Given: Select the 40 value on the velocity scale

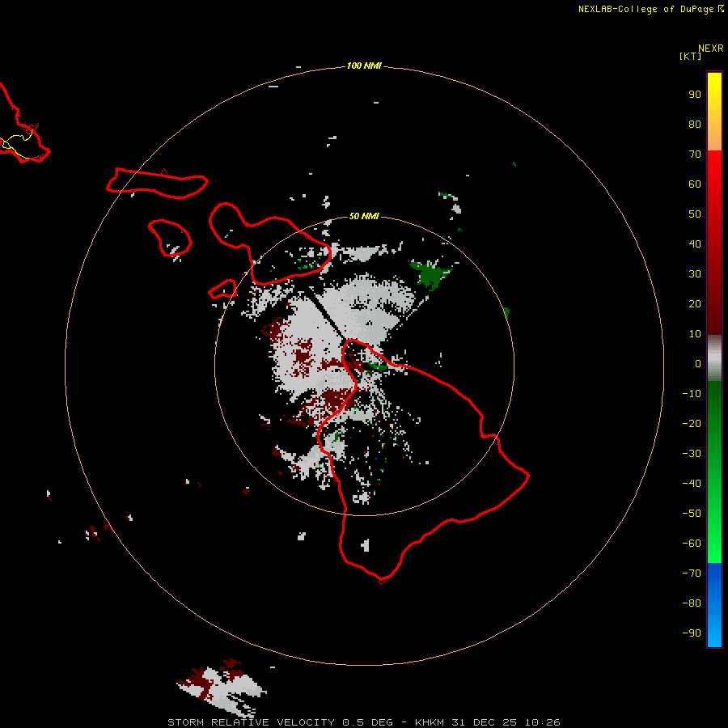Looking at the screenshot, I should [695, 244].
